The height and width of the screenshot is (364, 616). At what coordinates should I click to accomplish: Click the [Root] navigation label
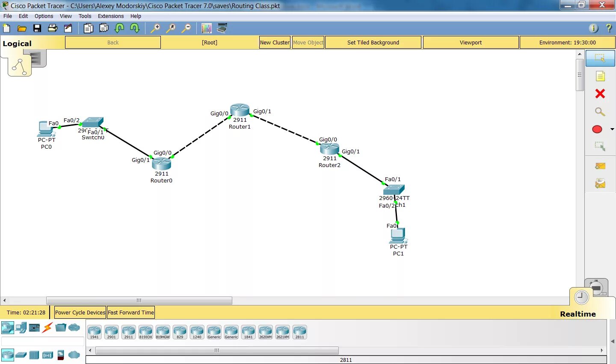pyautogui.click(x=210, y=42)
